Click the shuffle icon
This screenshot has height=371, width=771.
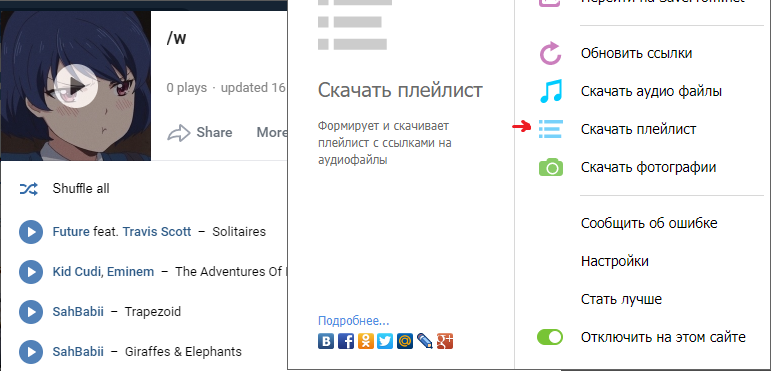(x=29, y=189)
